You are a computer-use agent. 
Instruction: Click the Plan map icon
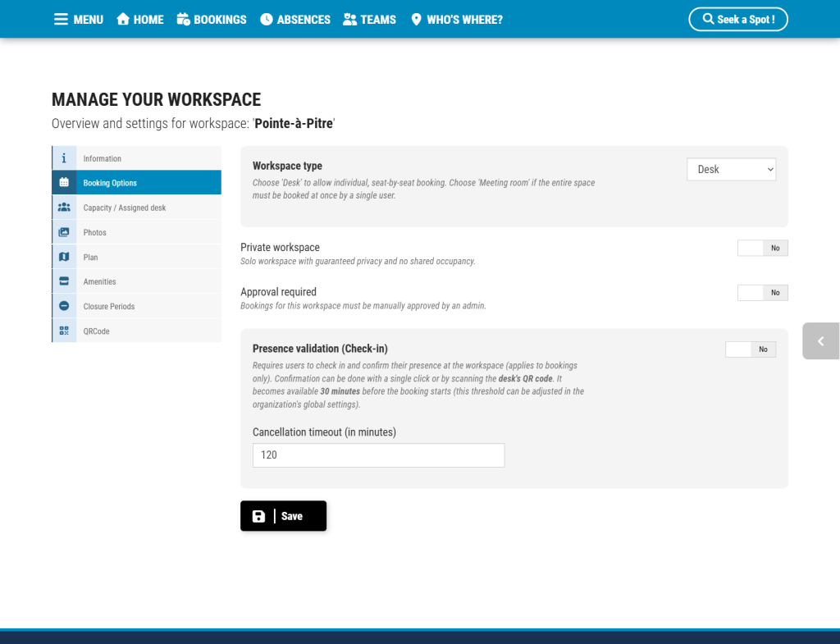point(64,257)
